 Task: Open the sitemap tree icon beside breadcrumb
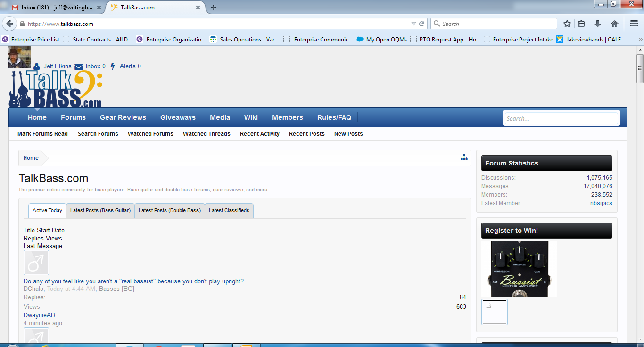point(464,157)
